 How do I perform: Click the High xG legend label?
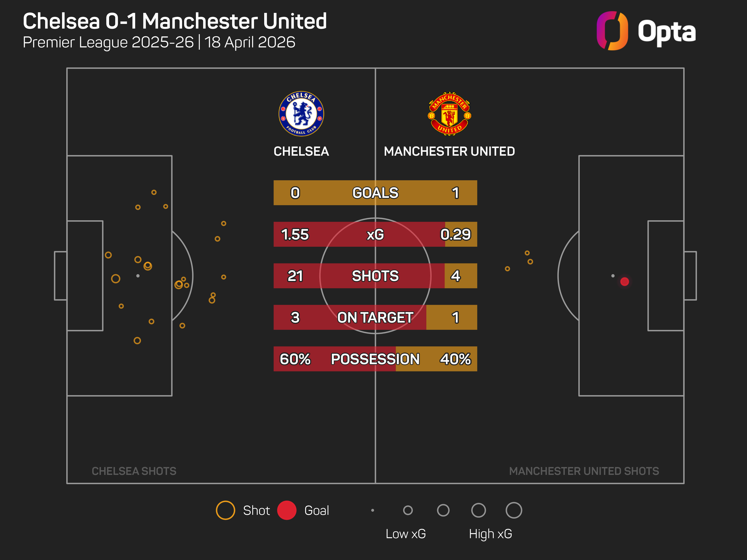click(490, 534)
